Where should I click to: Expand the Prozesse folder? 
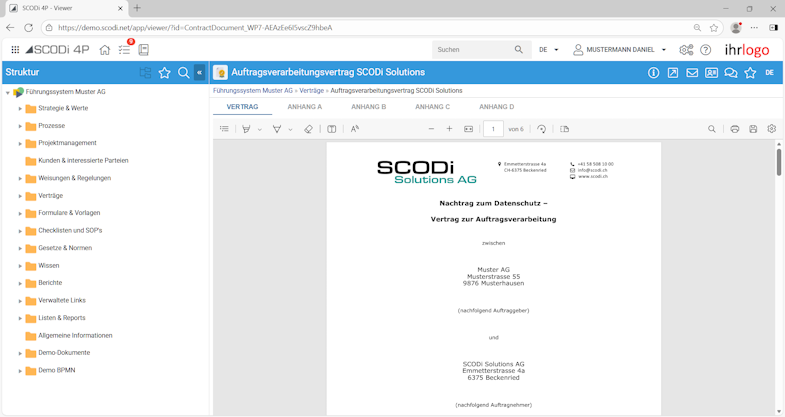coord(20,126)
